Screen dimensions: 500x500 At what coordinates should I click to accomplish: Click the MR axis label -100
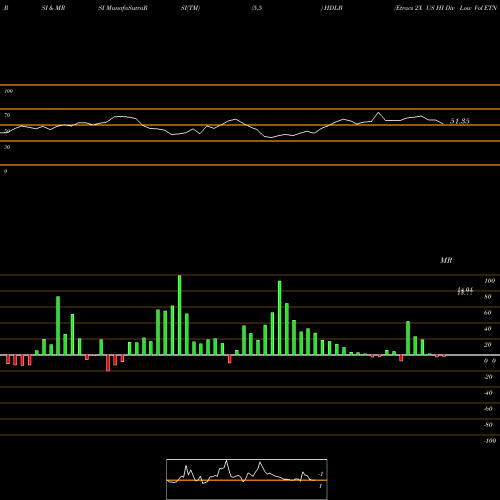click(489, 441)
